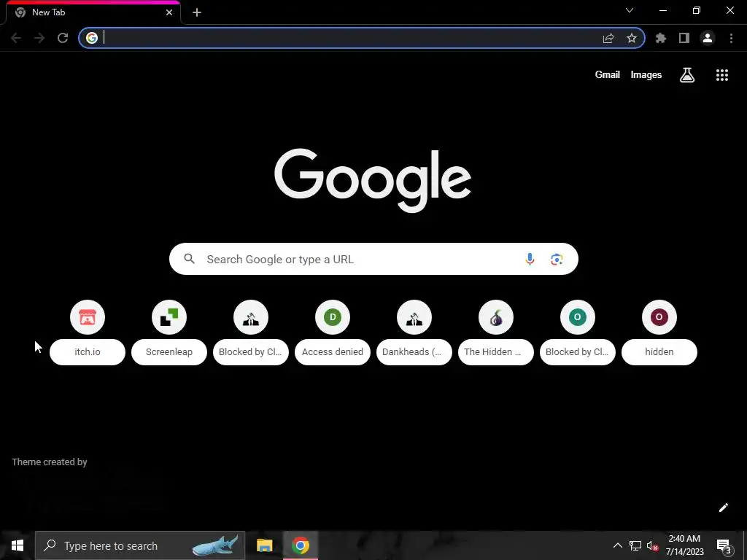Open Dankheads shortcut icon

[x=414, y=317]
